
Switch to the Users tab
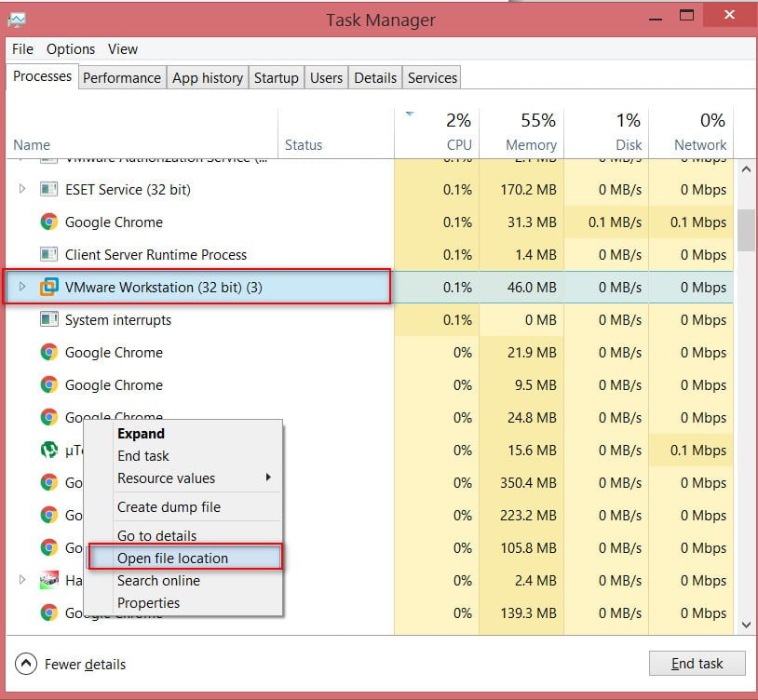click(326, 78)
